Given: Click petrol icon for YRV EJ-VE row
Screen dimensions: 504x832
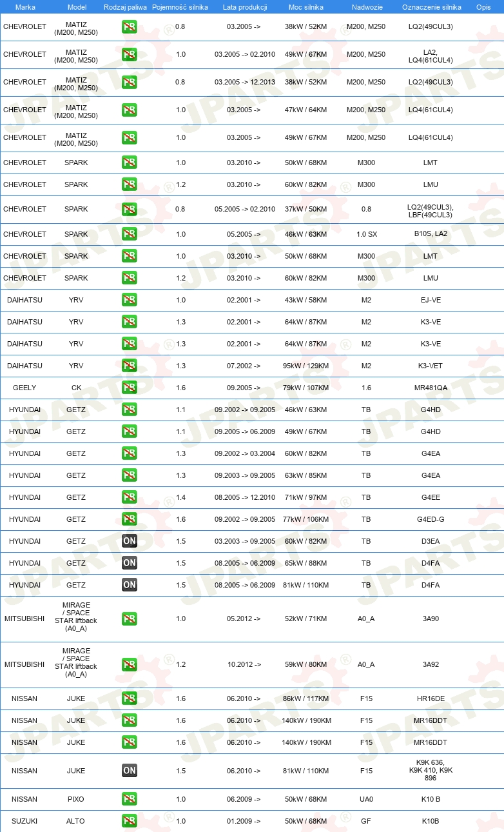Looking at the screenshot, I should click(130, 300).
